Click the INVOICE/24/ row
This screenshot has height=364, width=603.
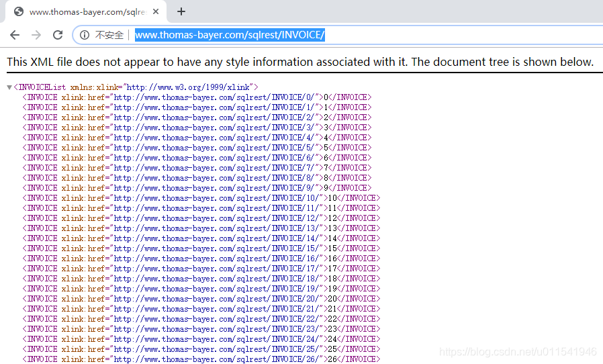[x=201, y=339]
